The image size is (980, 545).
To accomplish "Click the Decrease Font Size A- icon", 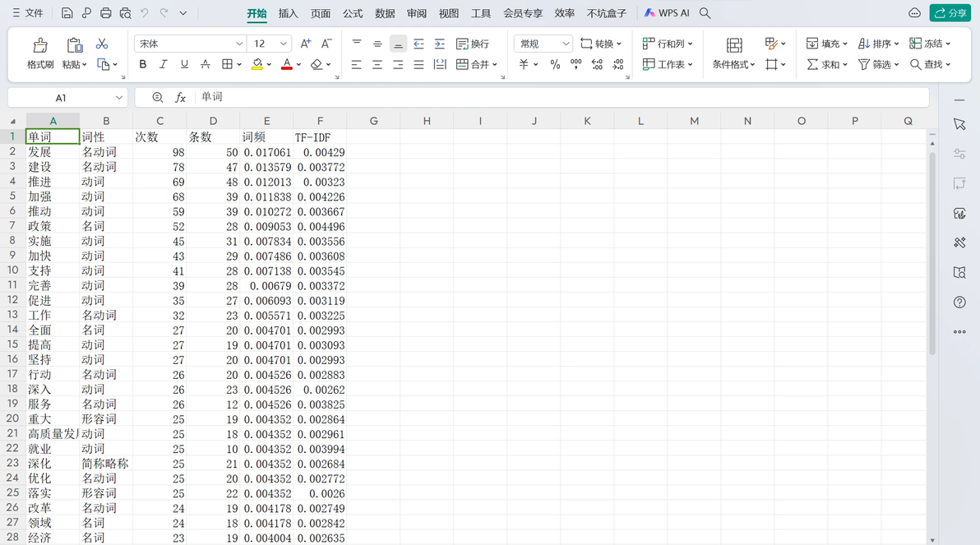I will [x=326, y=44].
